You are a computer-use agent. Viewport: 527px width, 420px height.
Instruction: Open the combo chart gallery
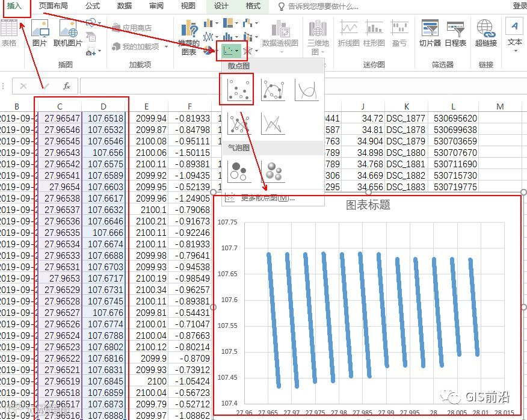tap(250, 36)
